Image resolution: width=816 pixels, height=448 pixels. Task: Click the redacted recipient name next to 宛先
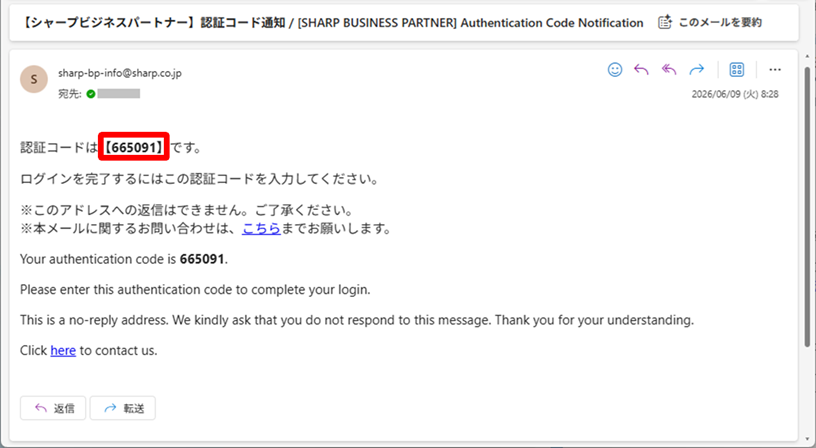point(119,94)
